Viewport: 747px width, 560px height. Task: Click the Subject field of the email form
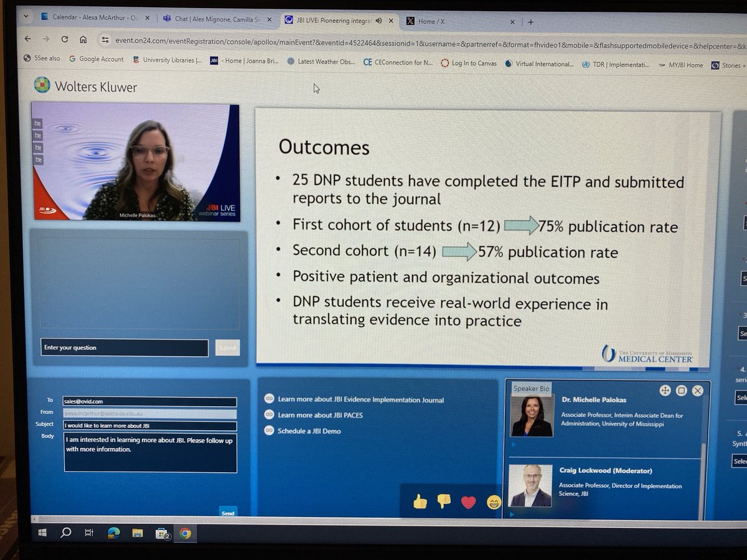[x=150, y=426]
